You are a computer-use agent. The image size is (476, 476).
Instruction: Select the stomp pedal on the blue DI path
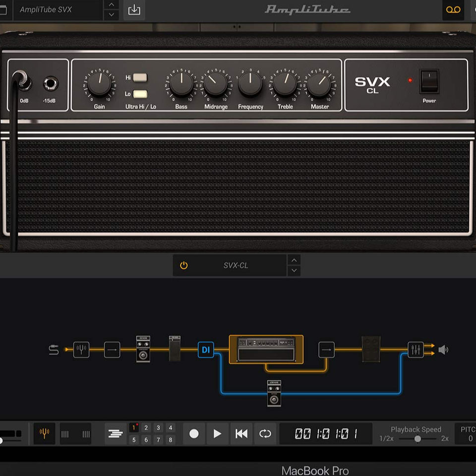pos(274,393)
